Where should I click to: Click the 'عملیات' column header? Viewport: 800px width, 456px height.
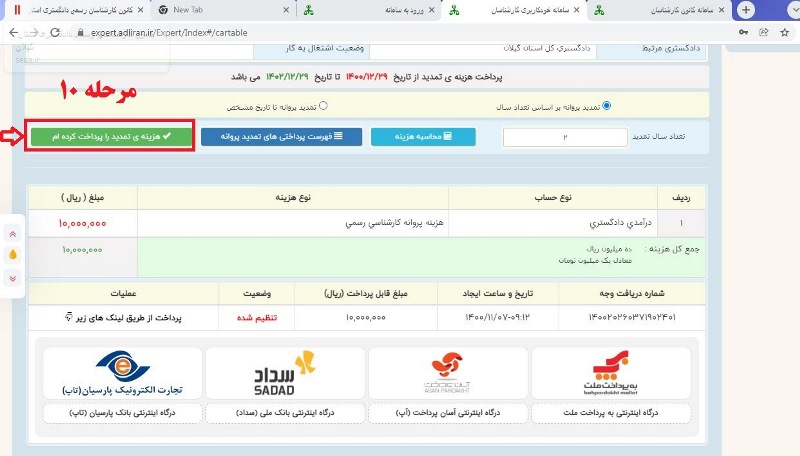[x=123, y=293]
